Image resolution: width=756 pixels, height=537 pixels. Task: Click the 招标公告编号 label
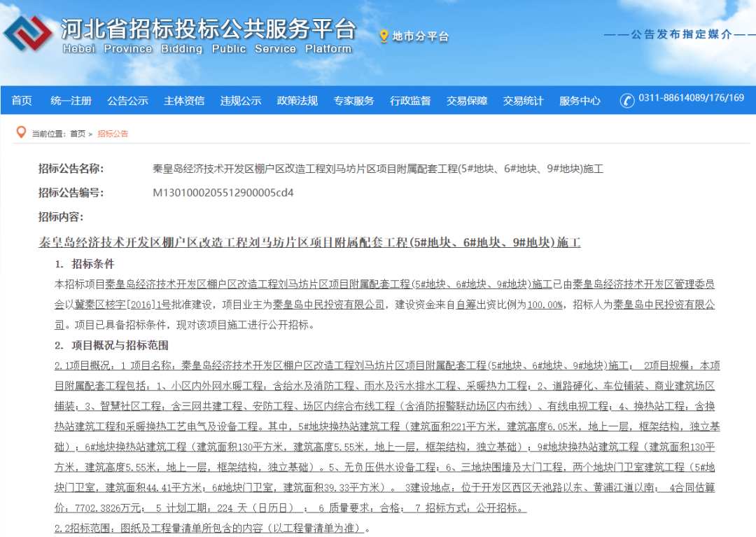pyautogui.click(x=71, y=193)
